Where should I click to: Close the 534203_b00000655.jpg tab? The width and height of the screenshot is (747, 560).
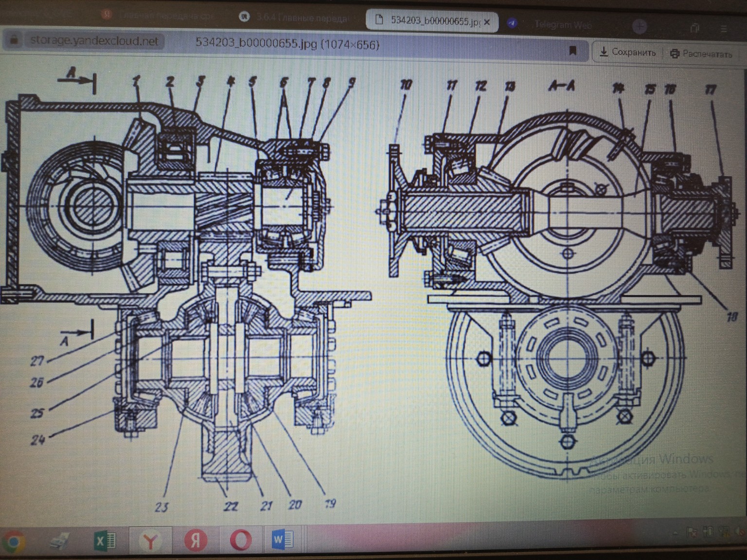487,22
